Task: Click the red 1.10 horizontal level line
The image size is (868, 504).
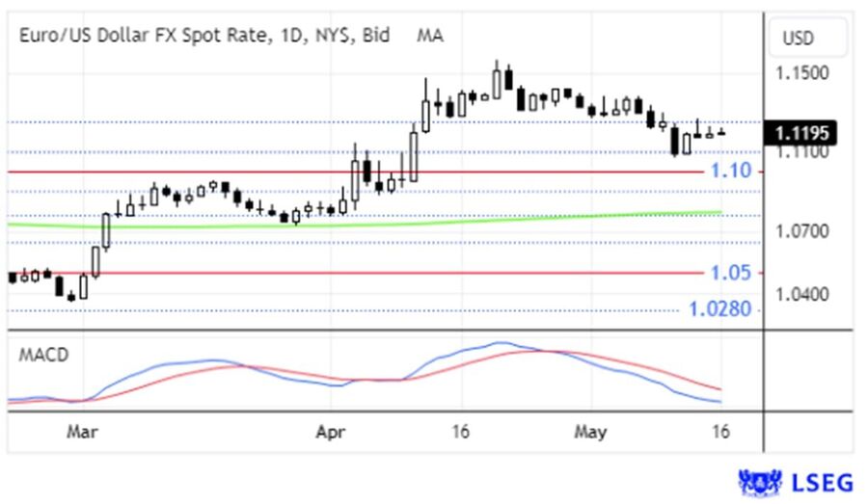Action: [354, 172]
